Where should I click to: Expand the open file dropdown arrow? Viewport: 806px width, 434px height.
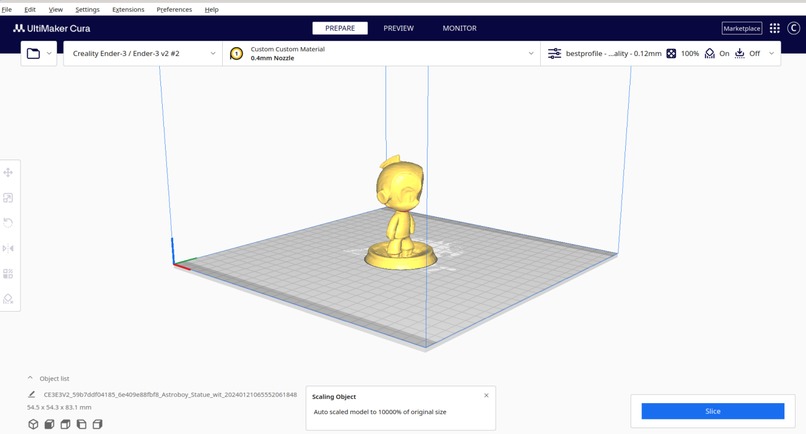pyautogui.click(x=49, y=53)
